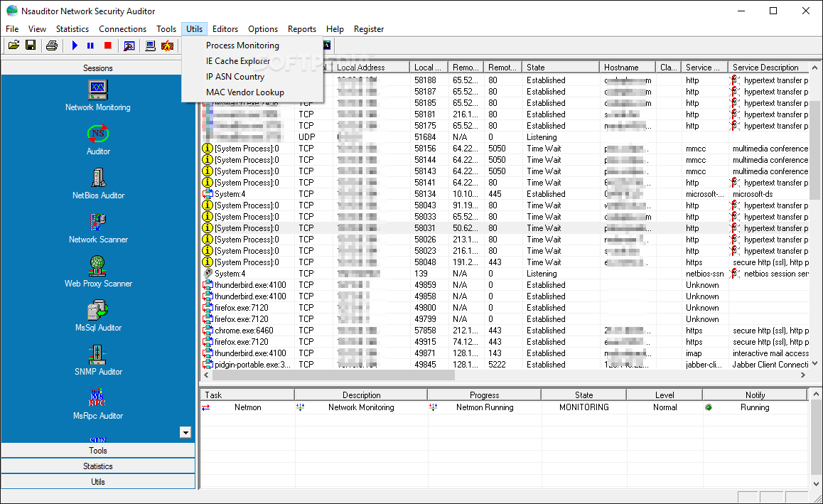Select the thunderbird.exe:4100 row with port 49859
This screenshot has height=504, width=823.
click(505, 285)
